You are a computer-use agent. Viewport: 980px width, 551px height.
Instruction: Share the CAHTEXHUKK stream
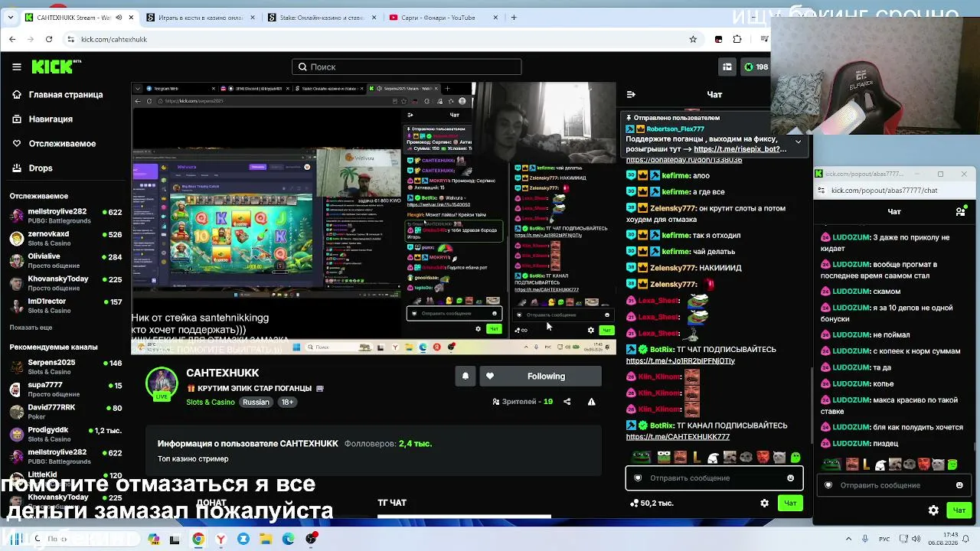pos(567,402)
